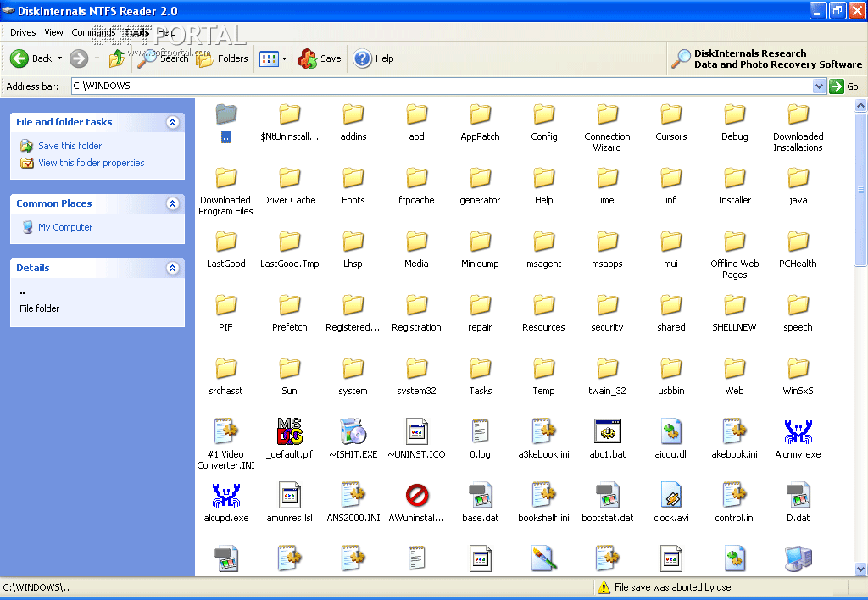Select the amunres.lsl file icon

(290, 496)
